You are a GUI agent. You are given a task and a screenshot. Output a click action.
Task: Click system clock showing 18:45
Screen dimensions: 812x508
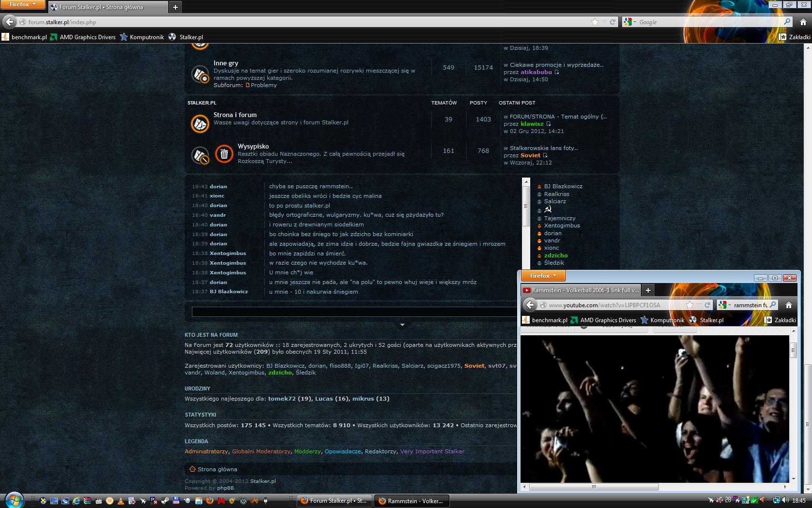click(x=799, y=500)
